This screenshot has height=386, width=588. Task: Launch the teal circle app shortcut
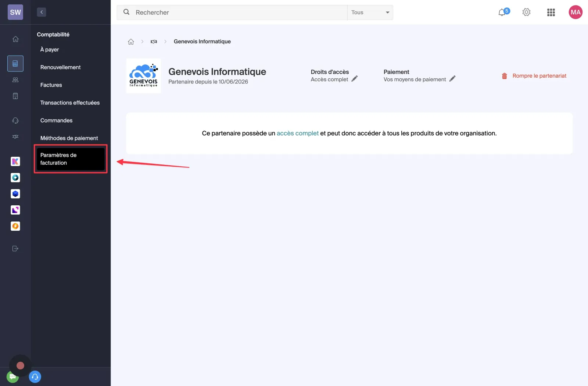pos(15,178)
